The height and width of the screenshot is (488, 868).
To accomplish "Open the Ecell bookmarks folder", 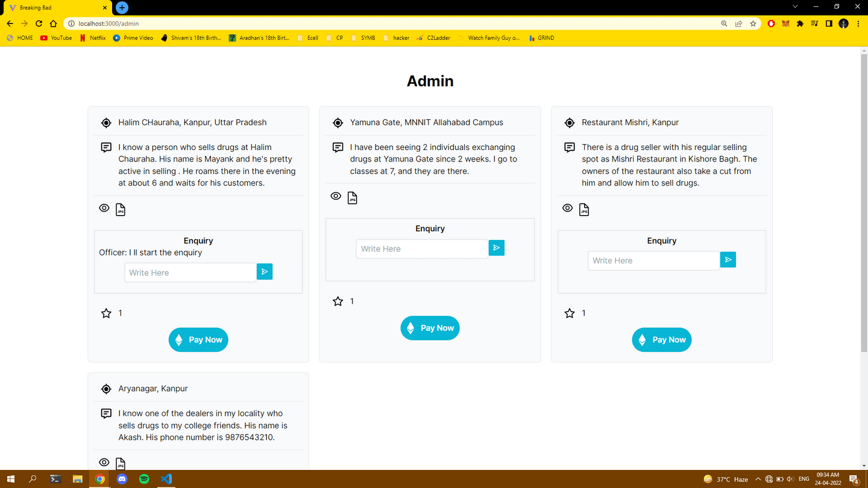I will point(307,37).
